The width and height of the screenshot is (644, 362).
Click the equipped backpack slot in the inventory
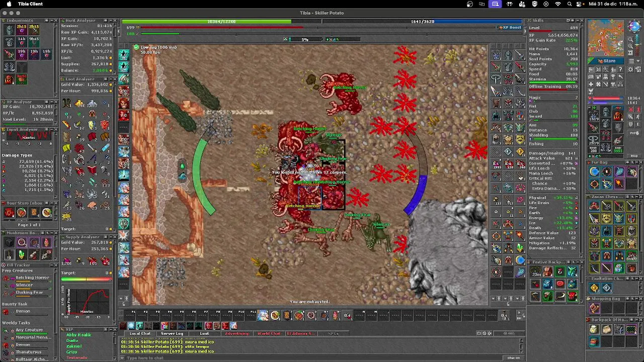pos(618,116)
